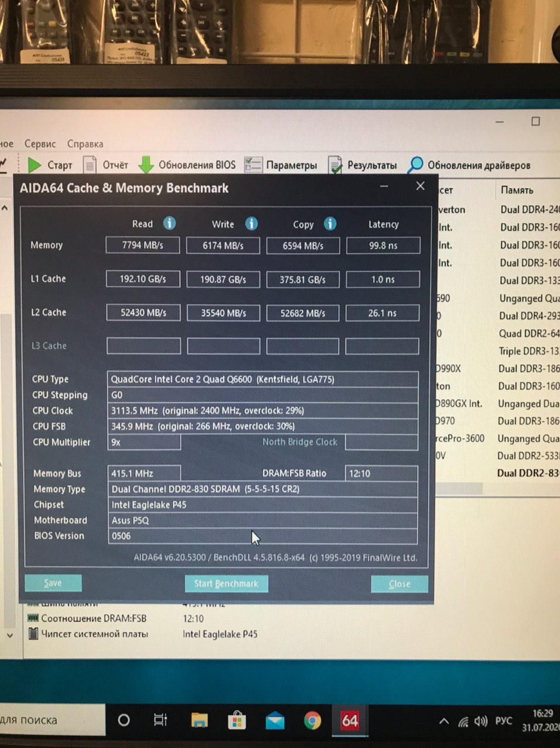Open Microsoft Store taskbar icon
This screenshot has width=560, height=748.
coord(237,720)
